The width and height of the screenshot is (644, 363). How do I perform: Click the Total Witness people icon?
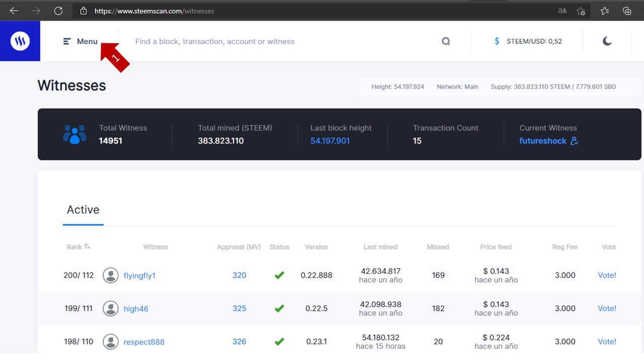pyautogui.click(x=74, y=134)
